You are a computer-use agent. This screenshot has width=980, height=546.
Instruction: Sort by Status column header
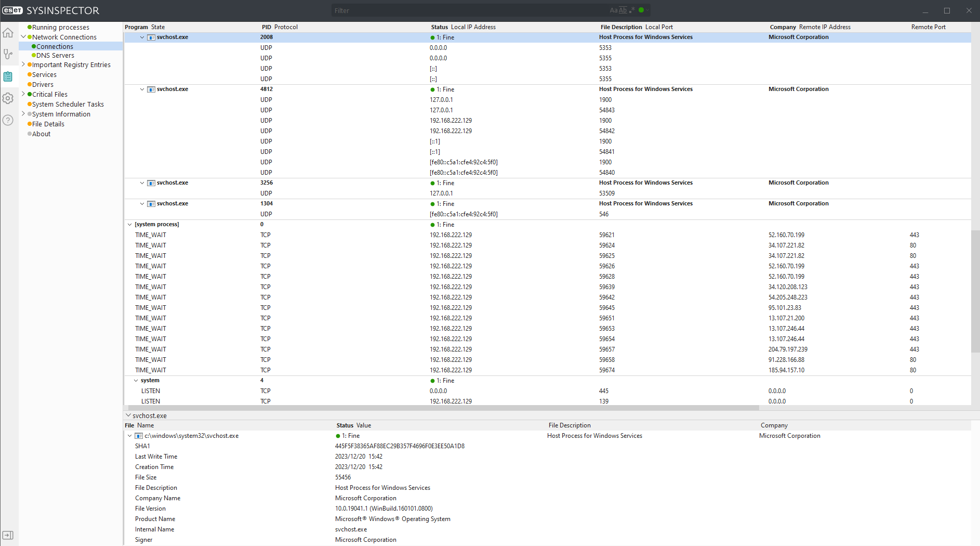pyautogui.click(x=440, y=27)
